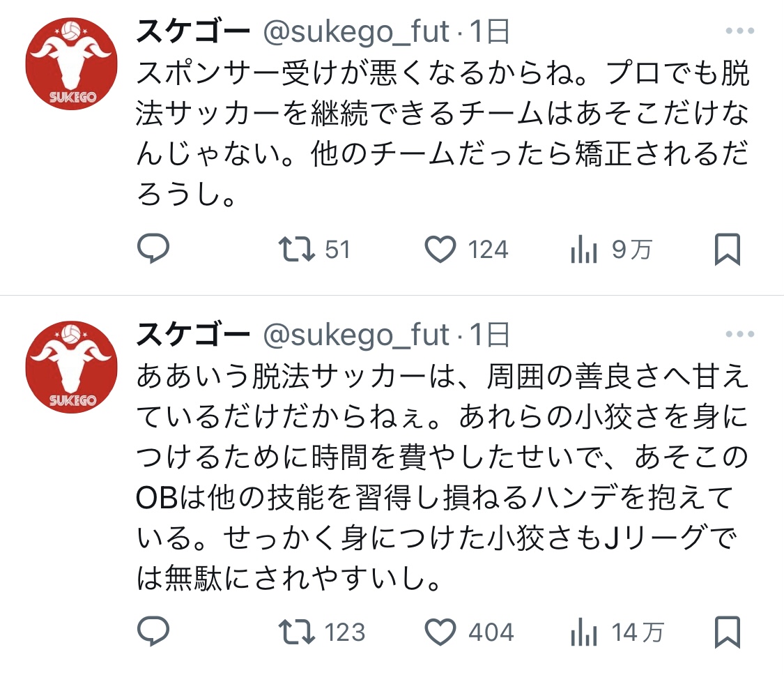Open スケゴー display name on first tweet
Image resolution: width=784 pixels, height=675 pixels.
[193, 31]
